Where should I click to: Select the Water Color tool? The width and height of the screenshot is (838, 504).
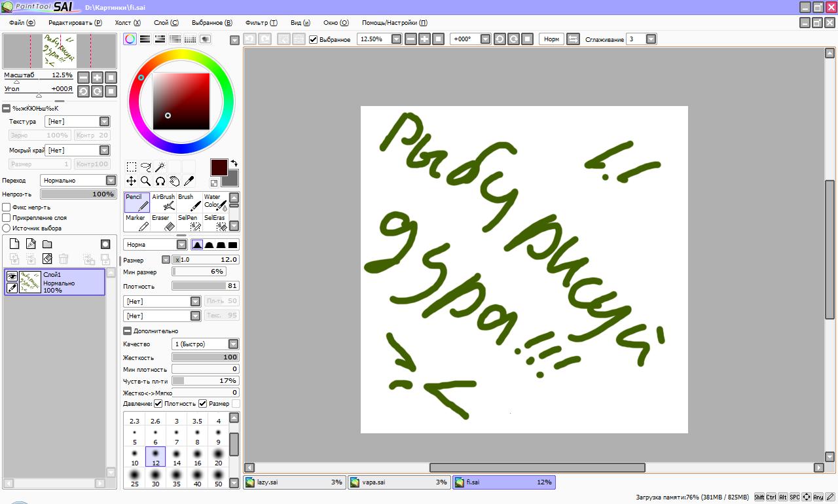click(215, 202)
